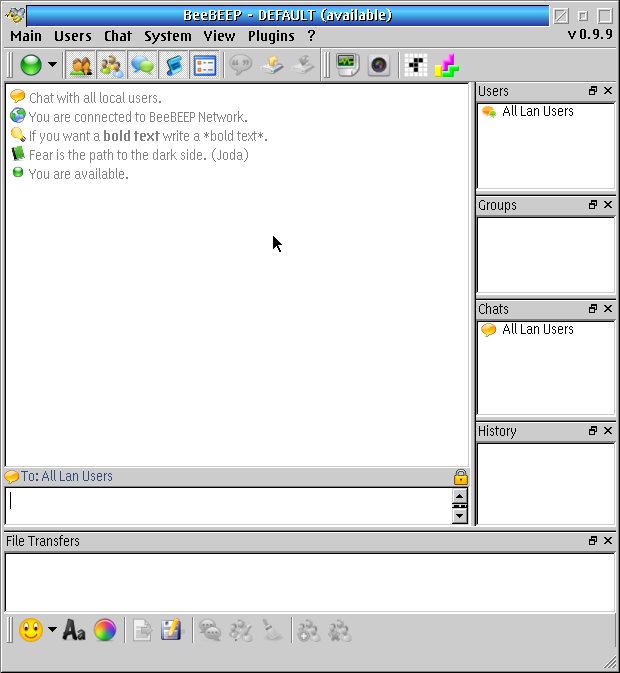The height and width of the screenshot is (673, 620).
Task: Click the BeeBEEP bee icon in title bar
Action: click(15, 15)
